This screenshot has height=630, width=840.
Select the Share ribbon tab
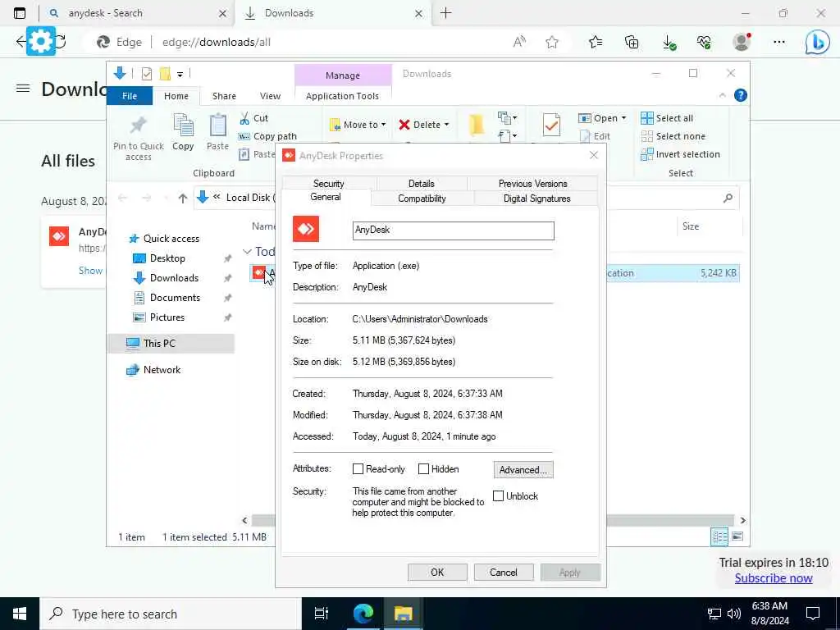[224, 96]
